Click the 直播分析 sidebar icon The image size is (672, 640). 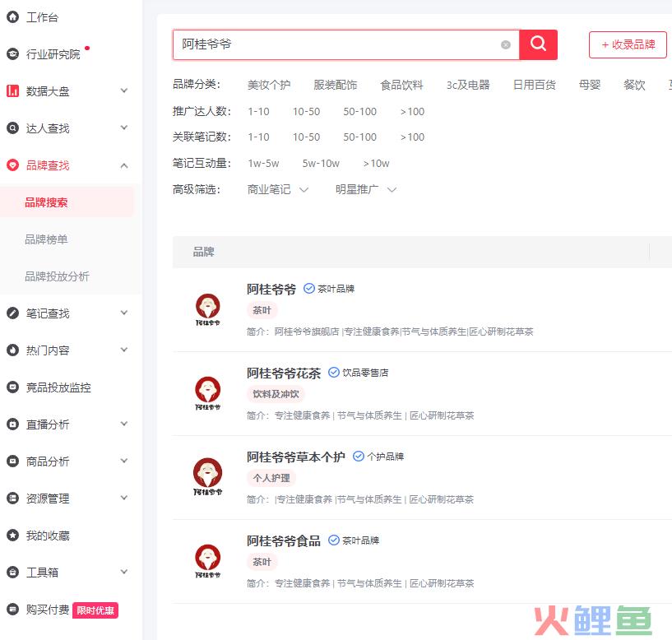[x=13, y=424]
